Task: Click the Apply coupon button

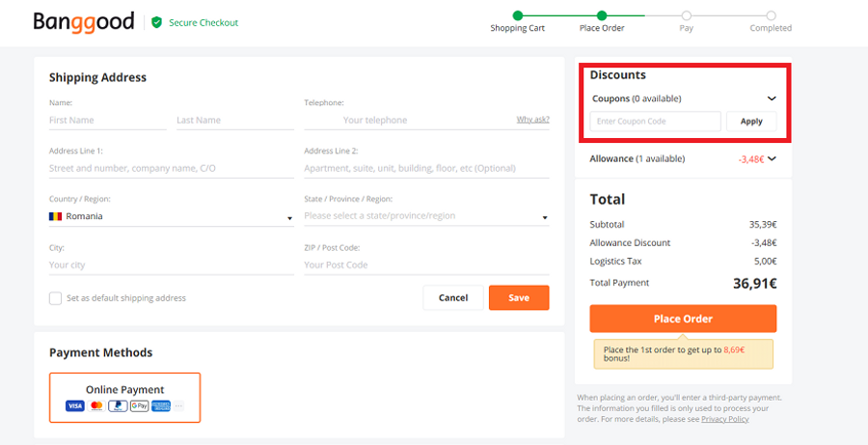Action: point(751,122)
